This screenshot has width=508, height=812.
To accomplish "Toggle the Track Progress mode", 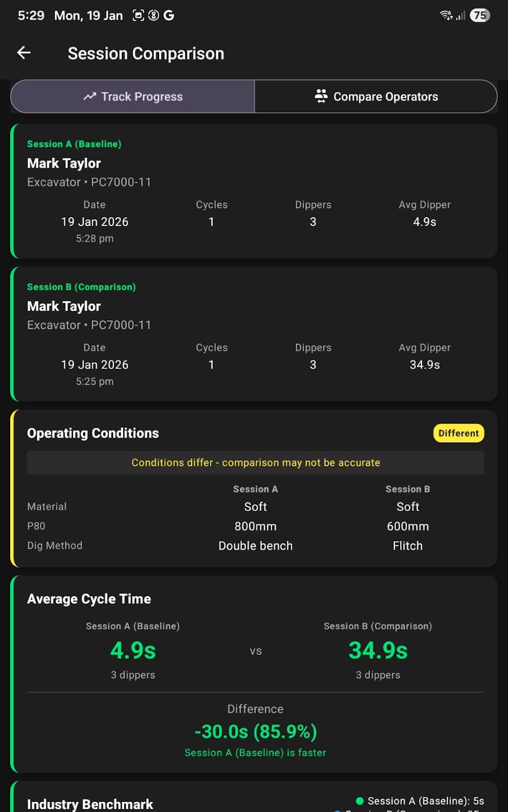I will click(x=133, y=96).
